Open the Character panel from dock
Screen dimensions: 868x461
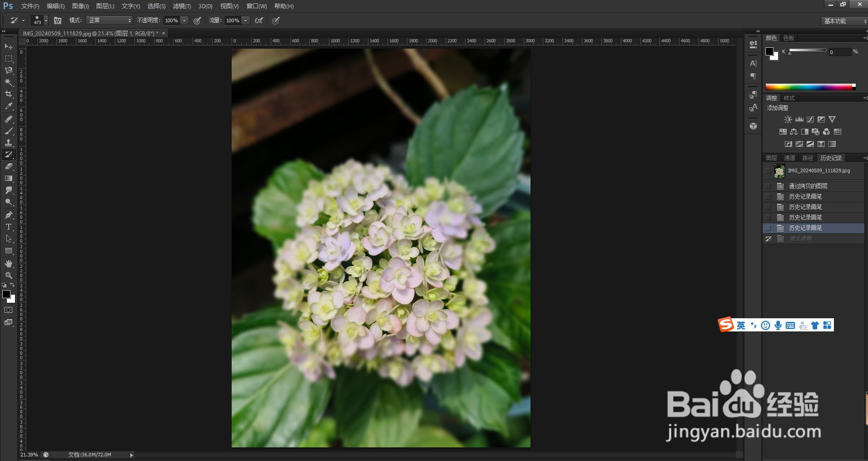753,64
